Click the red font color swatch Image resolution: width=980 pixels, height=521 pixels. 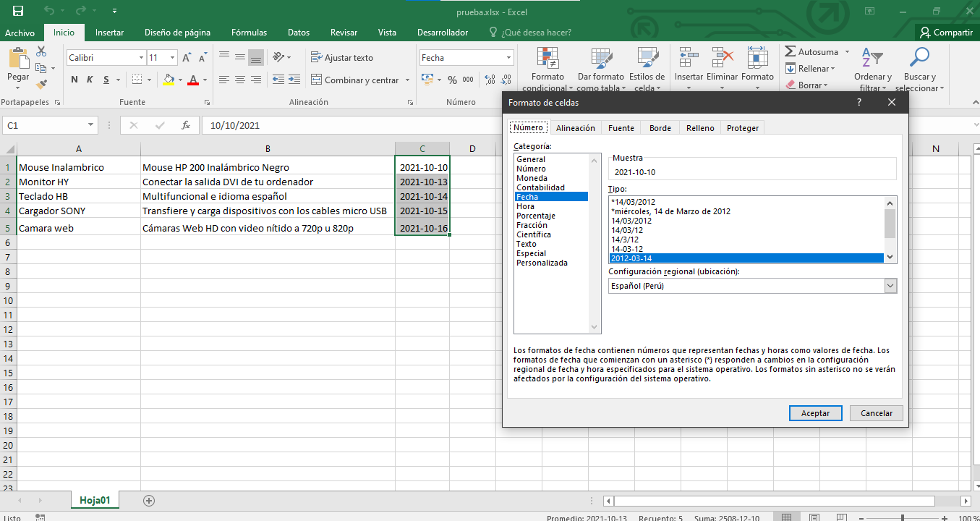pyautogui.click(x=192, y=80)
